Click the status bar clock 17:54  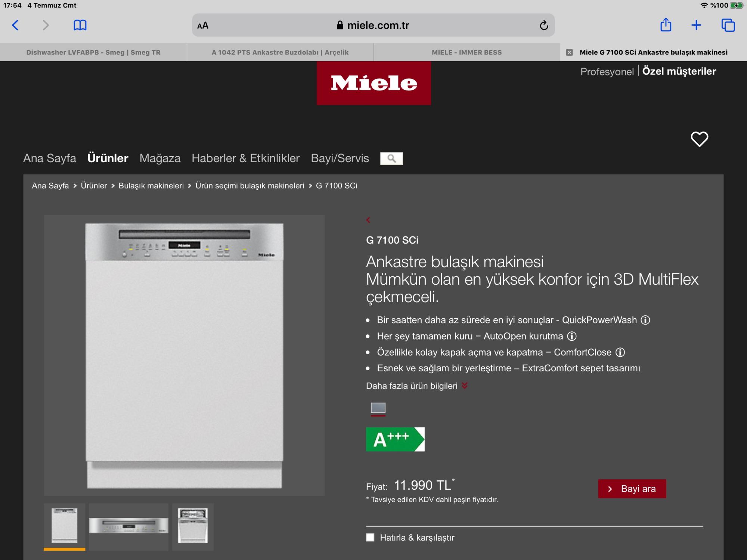[12, 5]
